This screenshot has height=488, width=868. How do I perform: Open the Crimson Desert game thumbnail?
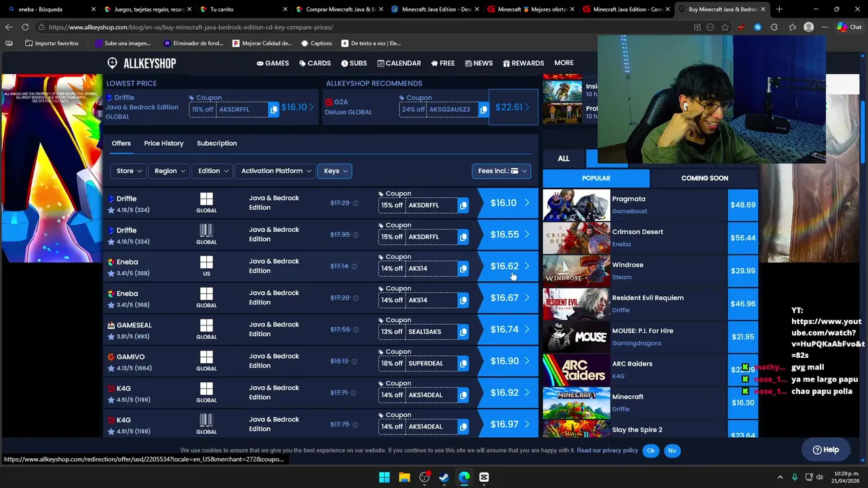(x=576, y=238)
